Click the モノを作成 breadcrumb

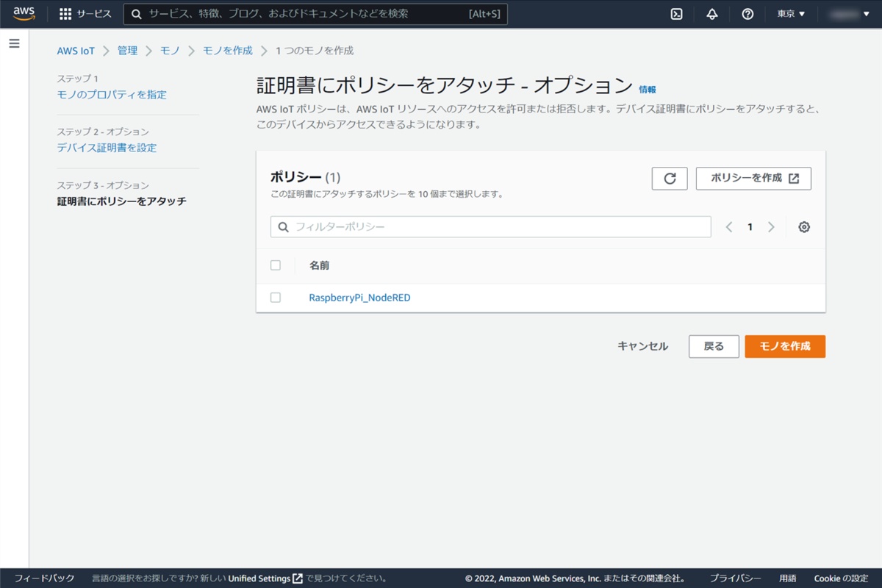[228, 51]
